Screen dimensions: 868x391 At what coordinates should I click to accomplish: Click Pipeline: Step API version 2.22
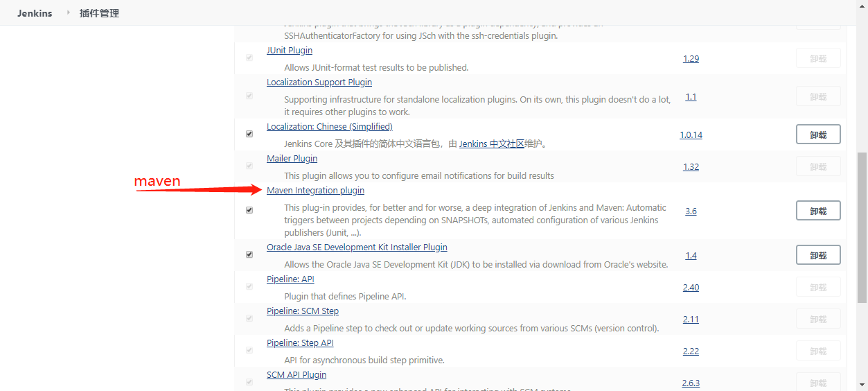(x=691, y=351)
